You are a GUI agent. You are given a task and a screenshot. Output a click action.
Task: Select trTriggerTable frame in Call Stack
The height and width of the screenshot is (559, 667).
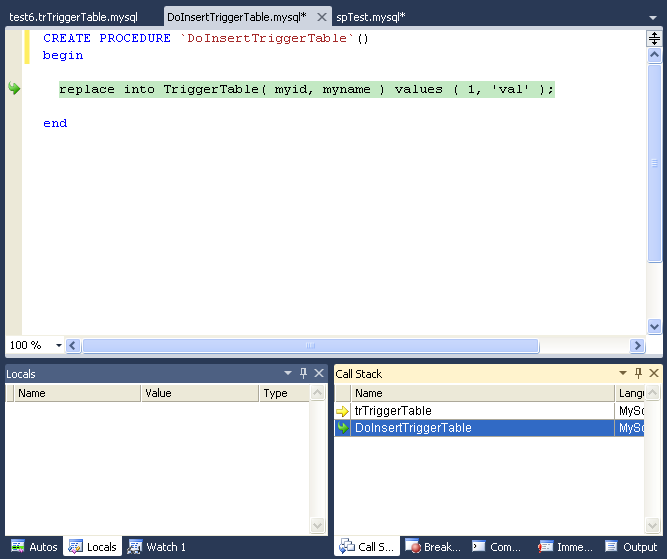[x=393, y=411]
